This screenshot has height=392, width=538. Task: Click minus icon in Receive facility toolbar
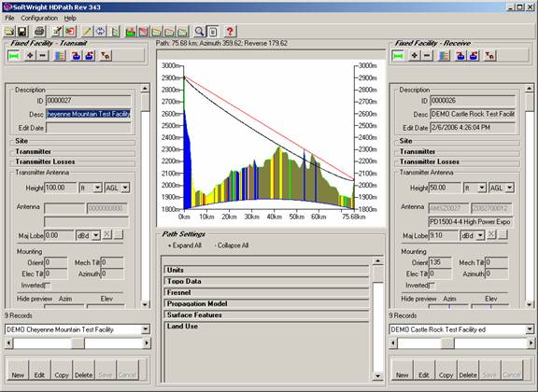427,56
